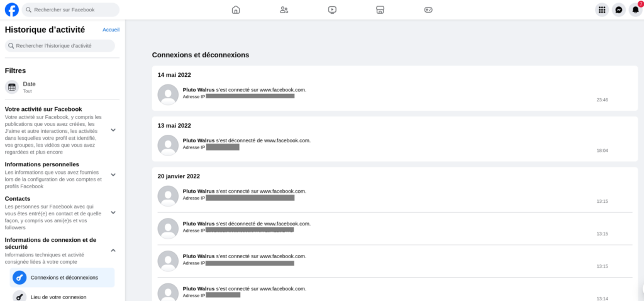
Task: Select the Connexions et déconnexions item
Action: coord(62,278)
